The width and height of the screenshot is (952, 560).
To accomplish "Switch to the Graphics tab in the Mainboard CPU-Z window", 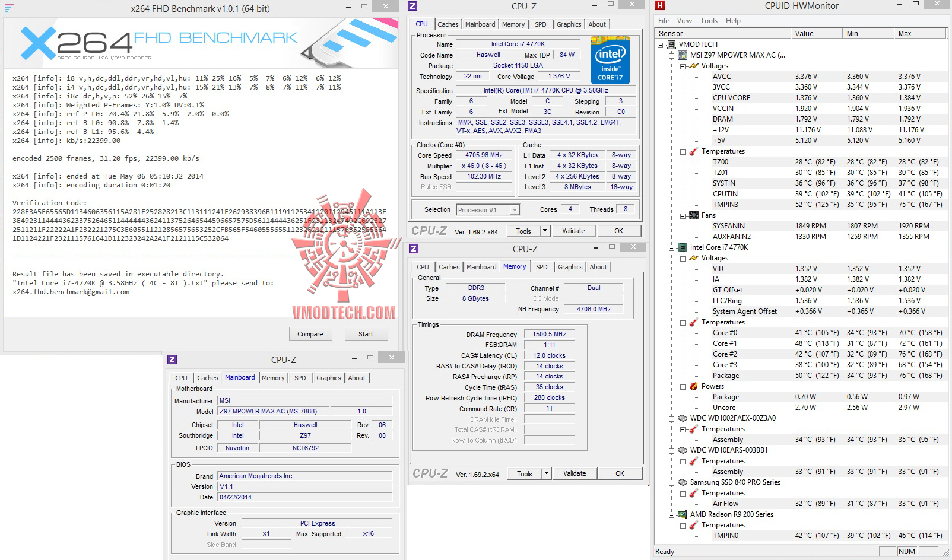I will coord(329,378).
